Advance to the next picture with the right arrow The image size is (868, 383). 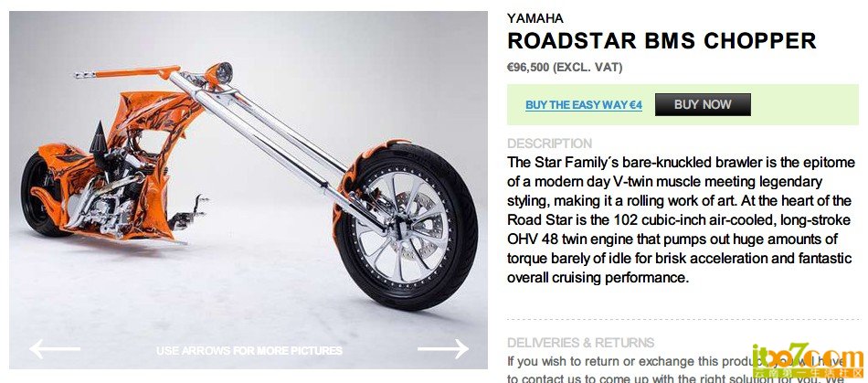443,349
